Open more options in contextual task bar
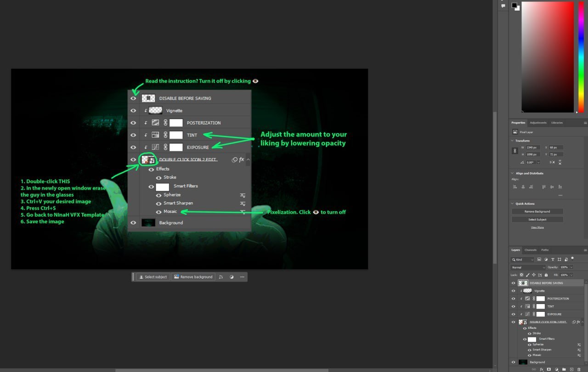Screen dimensions: 588x372 [242, 277]
